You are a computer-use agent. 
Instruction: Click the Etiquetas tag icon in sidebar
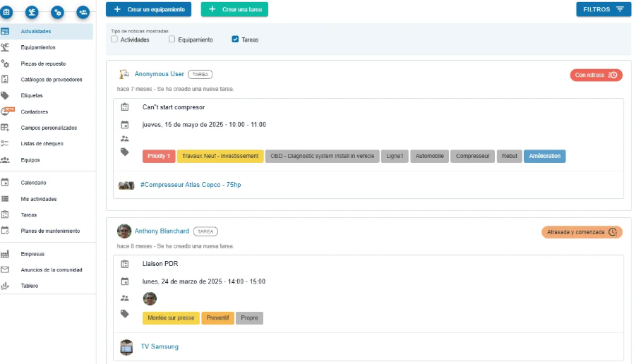pos(6,95)
